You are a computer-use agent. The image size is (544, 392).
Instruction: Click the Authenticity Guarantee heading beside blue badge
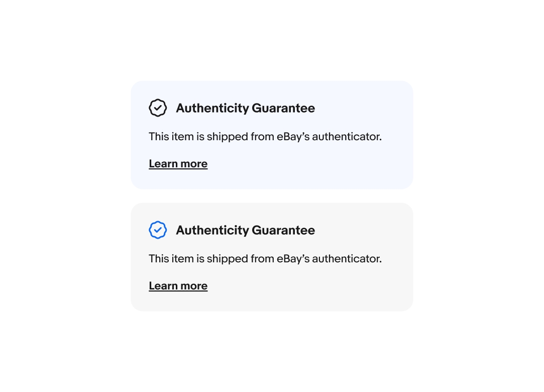point(245,230)
